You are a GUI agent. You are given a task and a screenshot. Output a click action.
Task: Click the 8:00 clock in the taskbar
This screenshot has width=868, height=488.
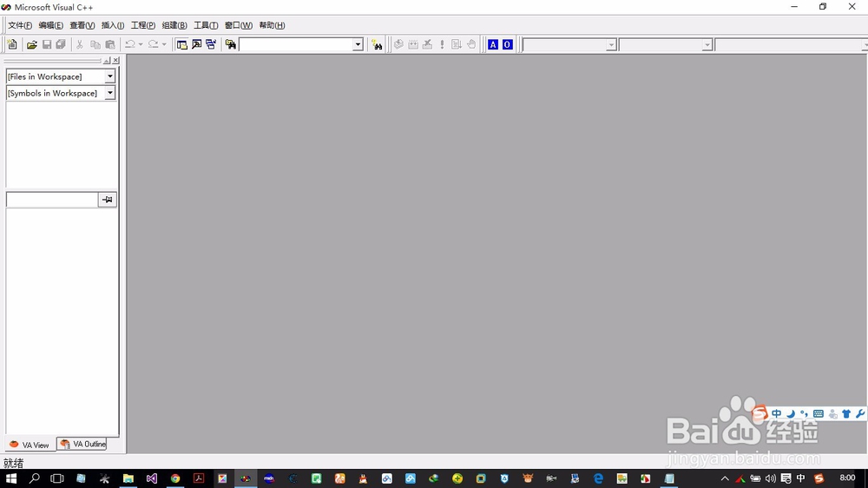tap(847, 478)
